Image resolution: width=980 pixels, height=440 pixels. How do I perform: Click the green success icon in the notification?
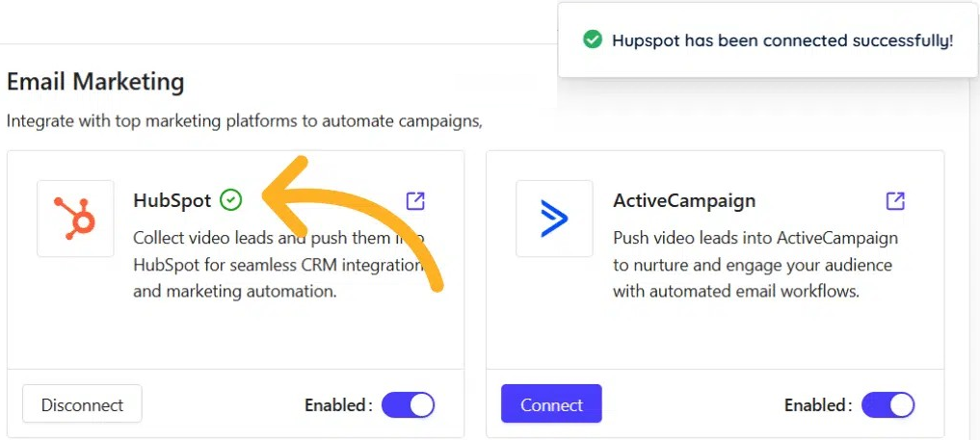tap(593, 40)
